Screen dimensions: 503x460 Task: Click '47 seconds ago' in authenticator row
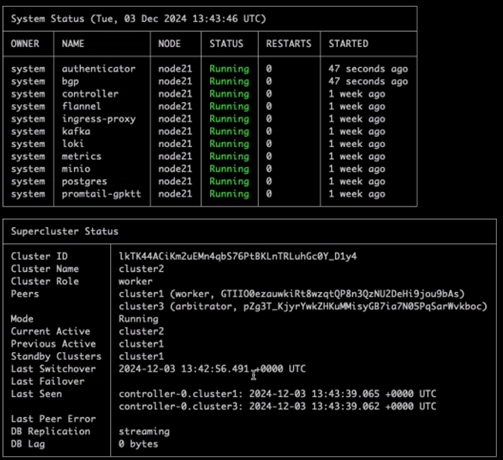click(x=368, y=69)
